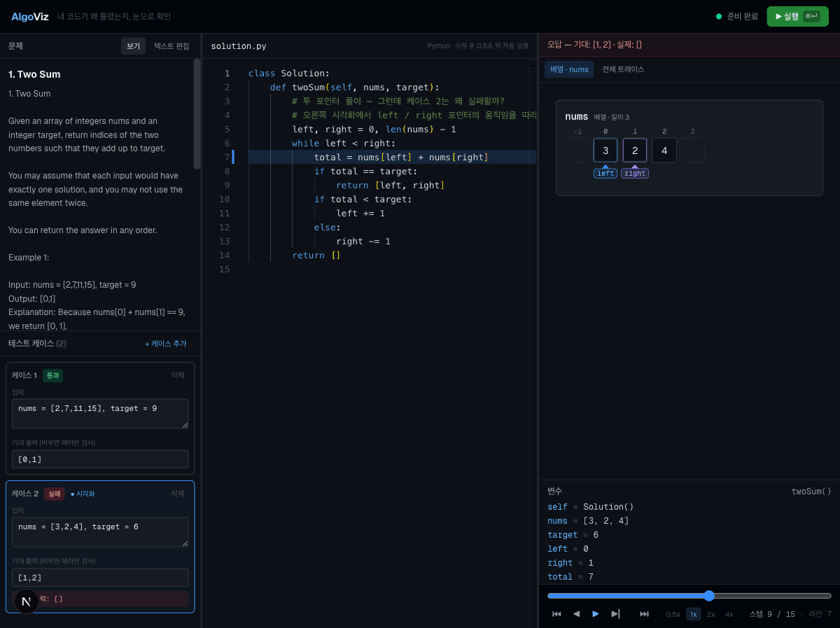Delete test case 2
This screenshot has width=840, height=628.
178,494
